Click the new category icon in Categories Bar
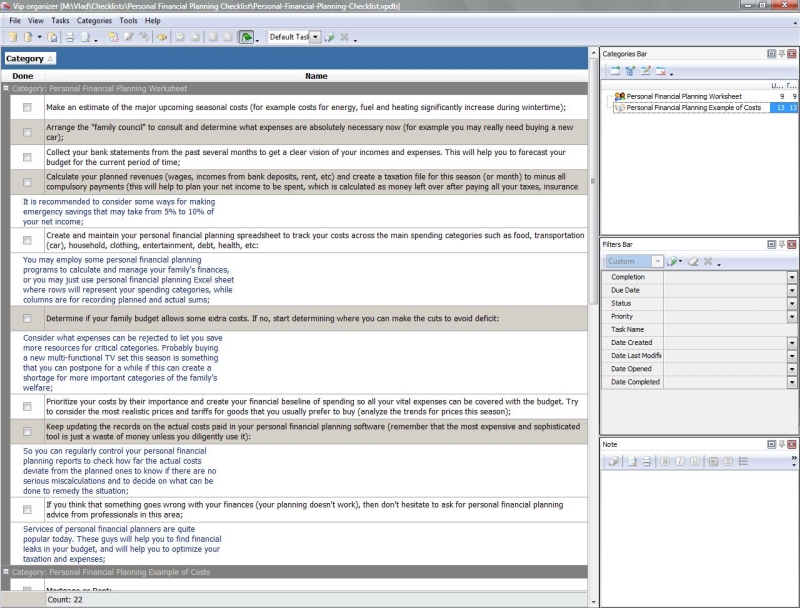Screen dimensions: 800x608 pyautogui.click(x=615, y=71)
